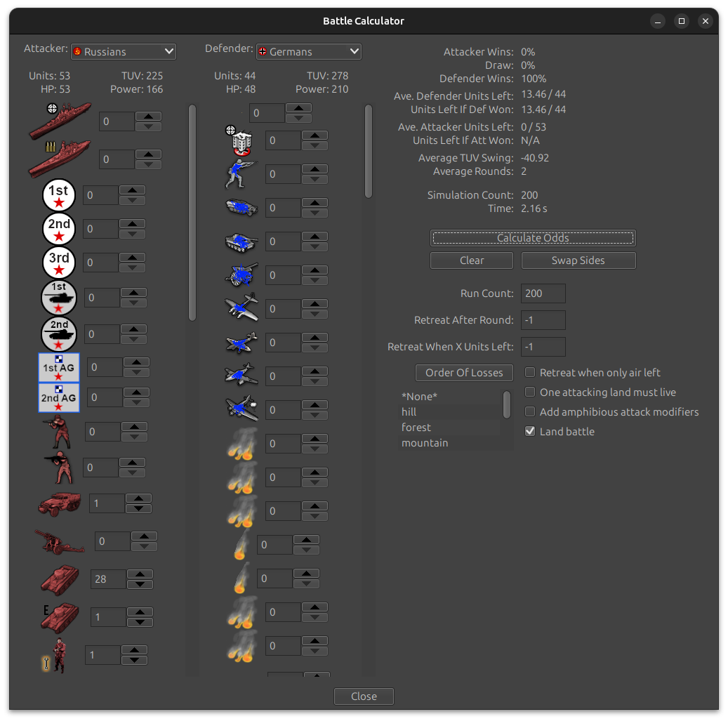
Task: Click the German bunker quantity field
Action: (x=283, y=140)
